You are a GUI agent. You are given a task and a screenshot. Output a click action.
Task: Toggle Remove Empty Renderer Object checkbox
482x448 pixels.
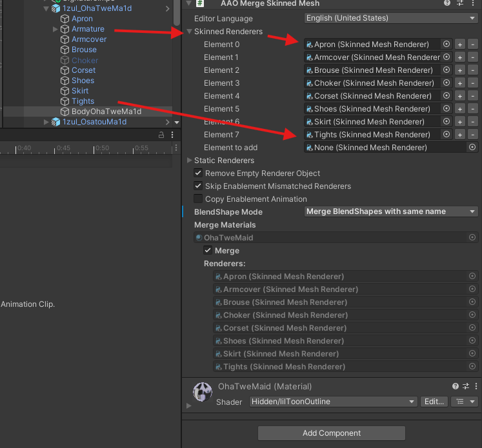(199, 173)
